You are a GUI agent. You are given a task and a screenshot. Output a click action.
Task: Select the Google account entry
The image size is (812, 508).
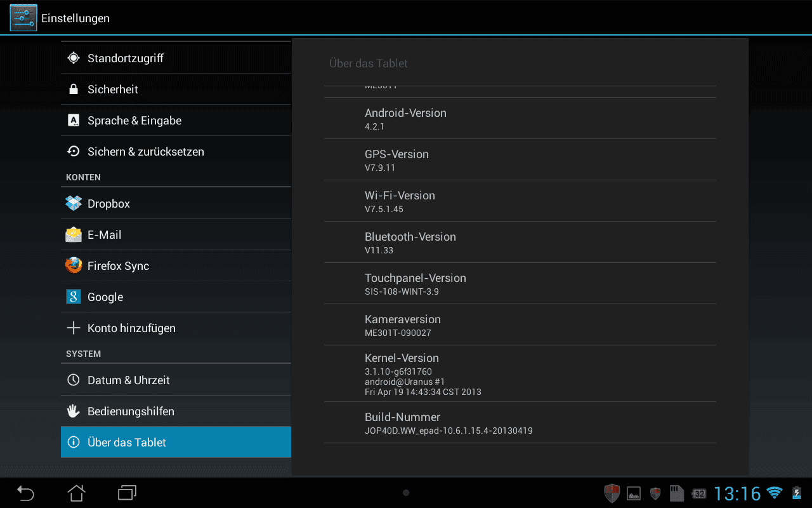[176, 297]
